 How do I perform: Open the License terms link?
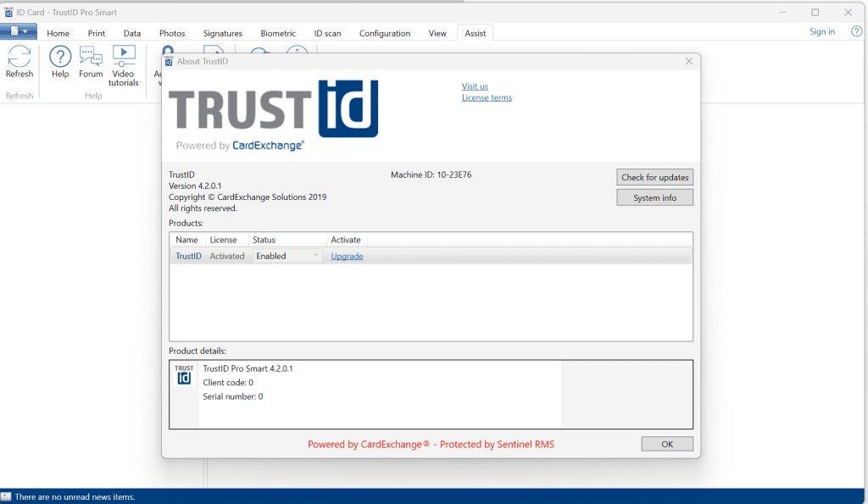pos(487,97)
